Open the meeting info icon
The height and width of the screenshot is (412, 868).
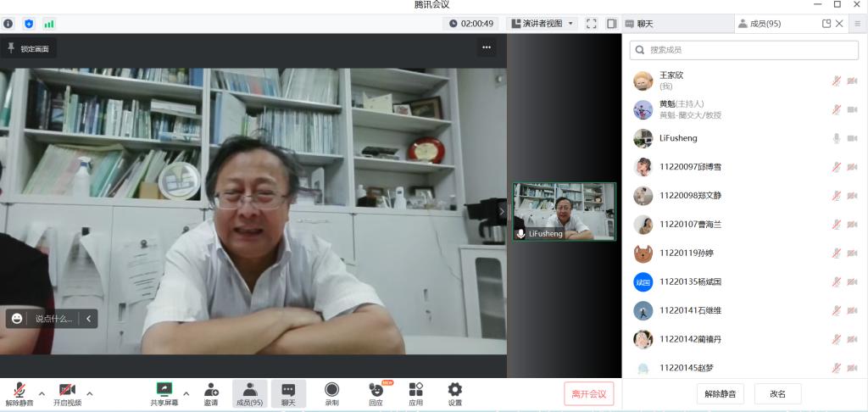(8, 24)
